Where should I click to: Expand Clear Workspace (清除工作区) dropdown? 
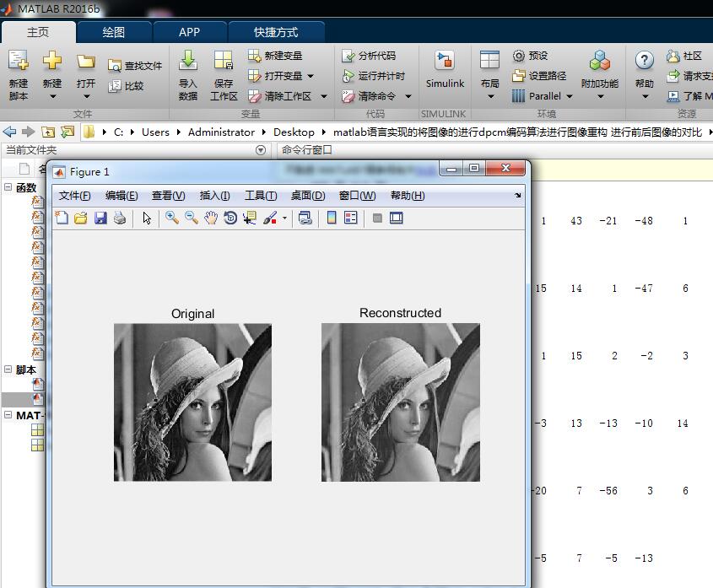pyautogui.click(x=324, y=96)
